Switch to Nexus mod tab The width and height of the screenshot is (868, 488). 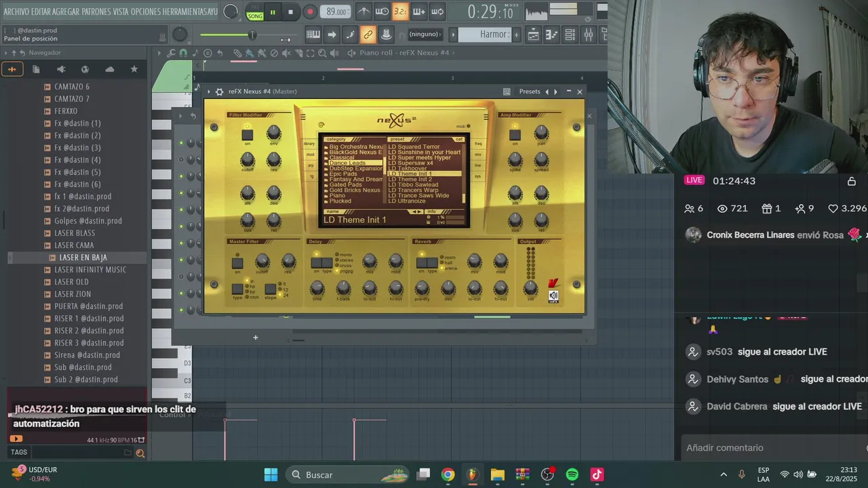tap(311, 155)
